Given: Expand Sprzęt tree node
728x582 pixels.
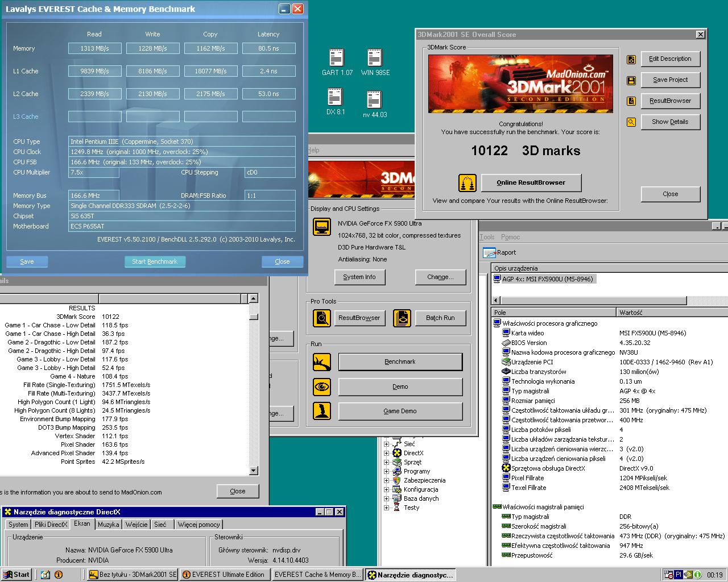Looking at the screenshot, I should pyautogui.click(x=386, y=462).
